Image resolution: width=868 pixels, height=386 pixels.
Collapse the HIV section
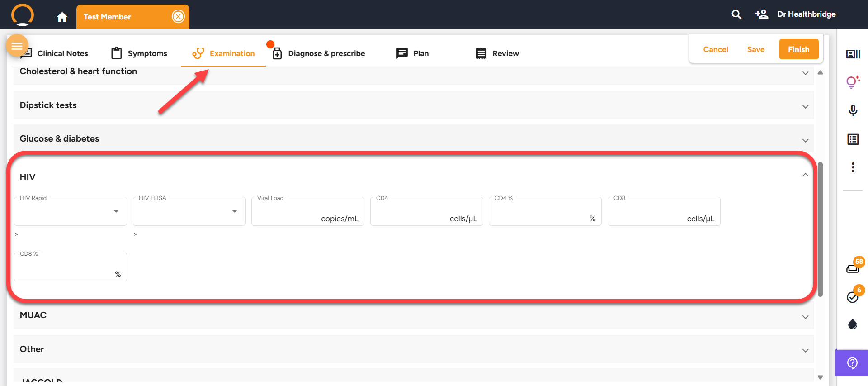click(805, 175)
